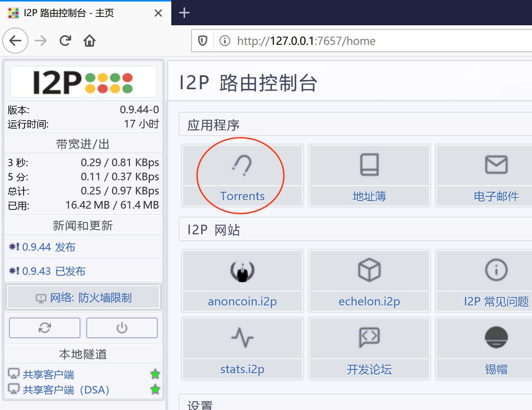Click the I2P FAQ info icon

click(x=496, y=270)
